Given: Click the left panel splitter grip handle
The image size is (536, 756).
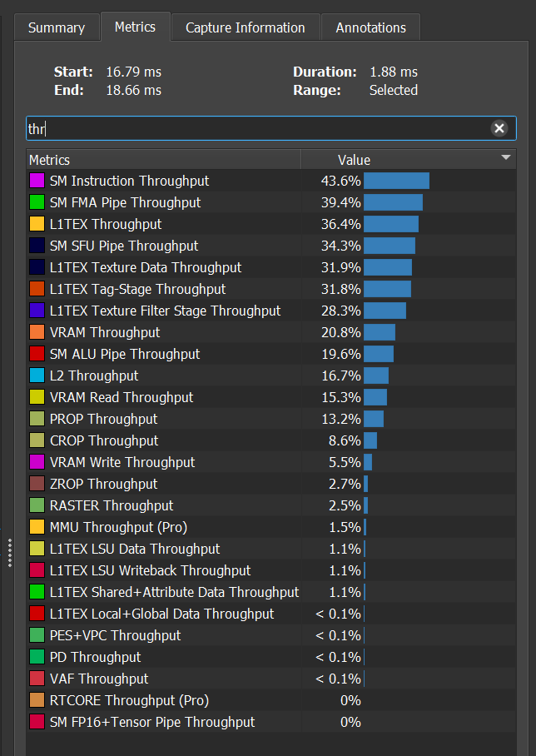Looking at the screenshot, I should tap(10, 553).
